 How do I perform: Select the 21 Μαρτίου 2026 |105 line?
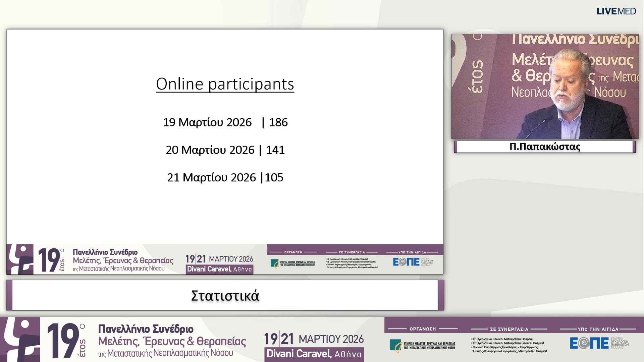[225, 177]
